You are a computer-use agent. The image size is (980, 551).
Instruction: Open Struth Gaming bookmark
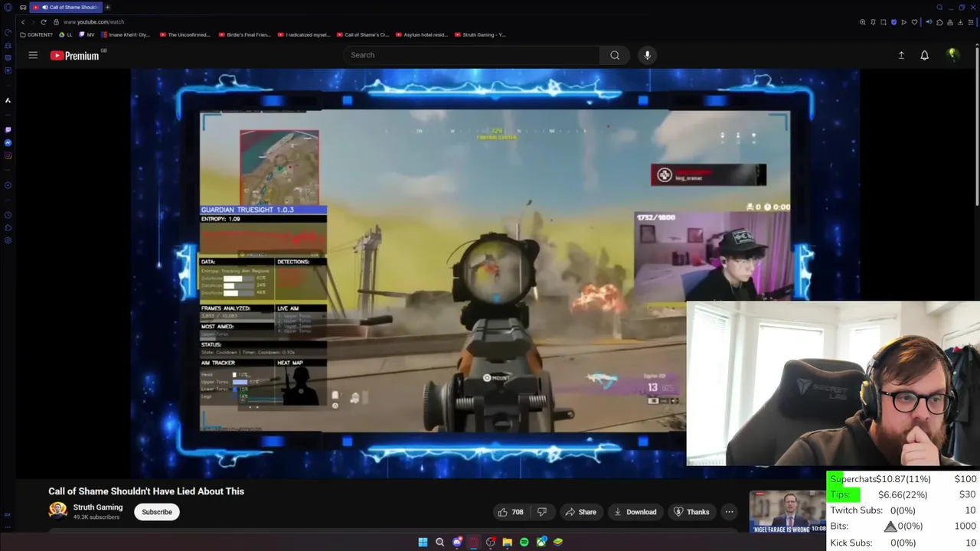(x=480, y=34)
